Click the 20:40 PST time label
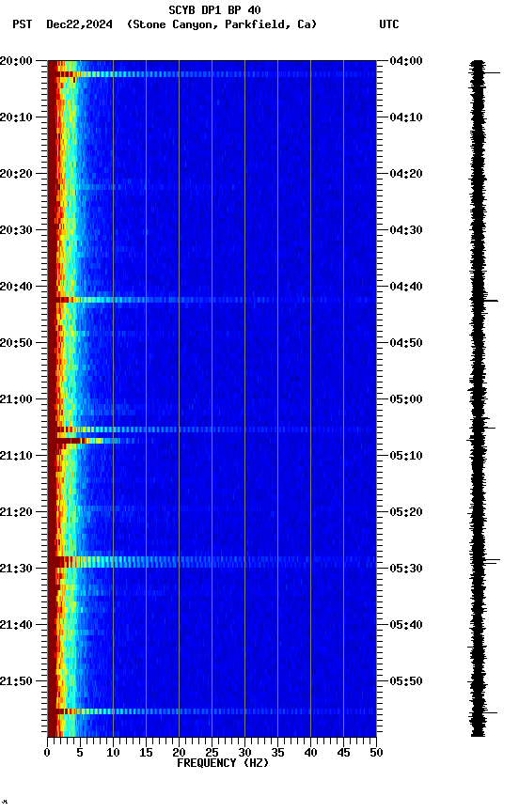Image resolution: width=519 pixels, height=812 pixels. (16, 287)
